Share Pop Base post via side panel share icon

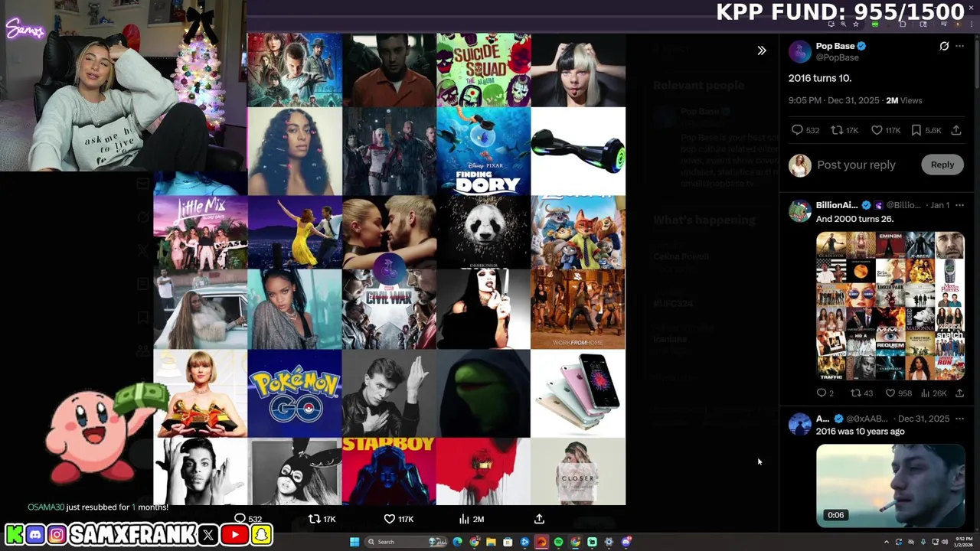(x=956, y=130)
